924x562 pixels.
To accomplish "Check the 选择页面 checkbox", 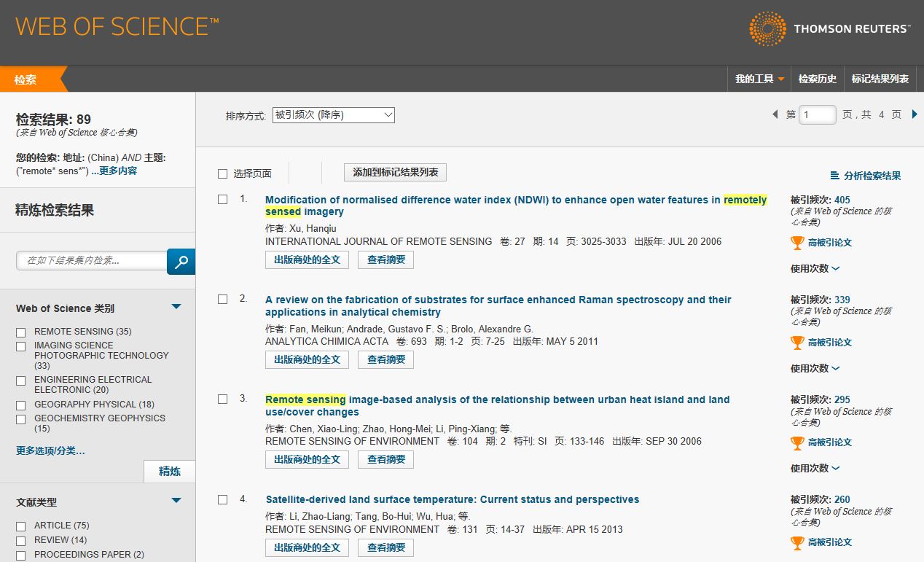I will pos(223,173).
